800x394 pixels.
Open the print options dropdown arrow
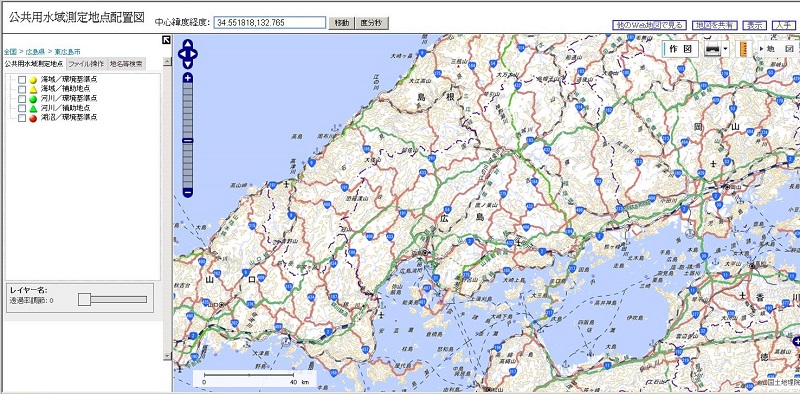[x=725, y=50]
